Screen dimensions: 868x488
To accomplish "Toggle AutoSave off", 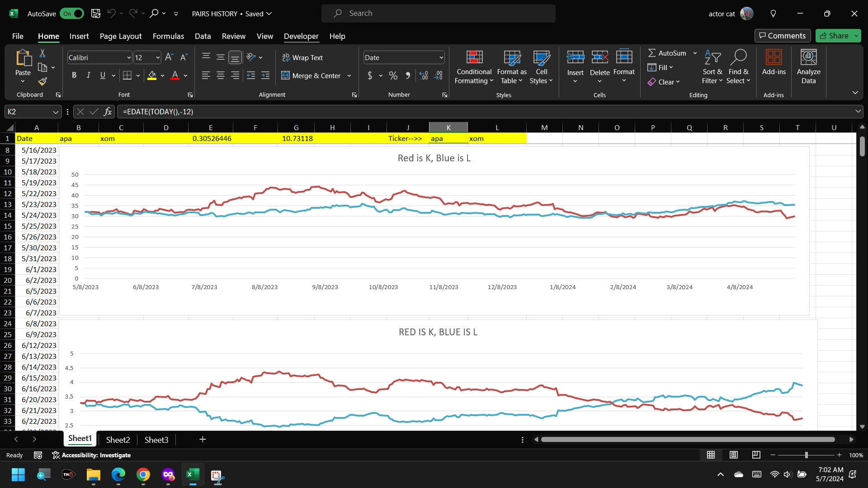I will coord(71,14).
